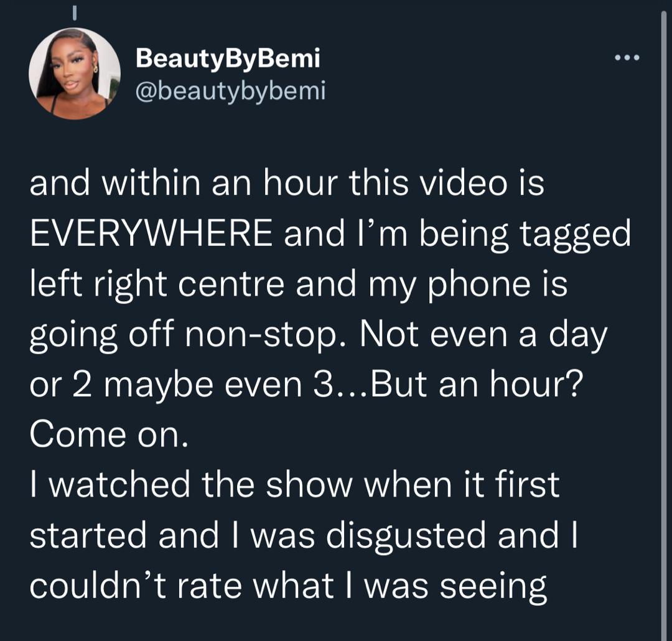Click the word "started" in the tweet

click(89, 535)
